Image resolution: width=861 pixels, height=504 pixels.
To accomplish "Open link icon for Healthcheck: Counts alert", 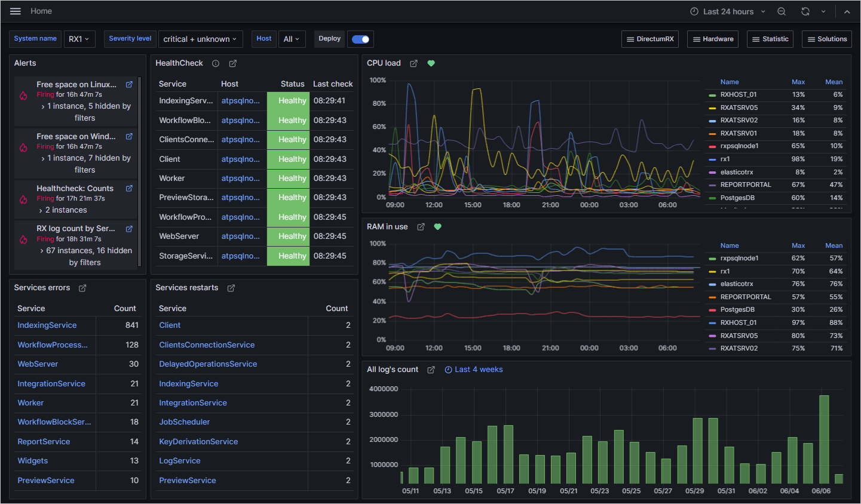I will coord(129,189).
